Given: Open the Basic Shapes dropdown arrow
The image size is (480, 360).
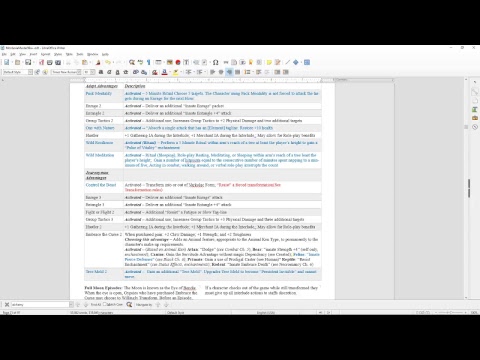Looking at the screenshot, I should tap(300, 62).
